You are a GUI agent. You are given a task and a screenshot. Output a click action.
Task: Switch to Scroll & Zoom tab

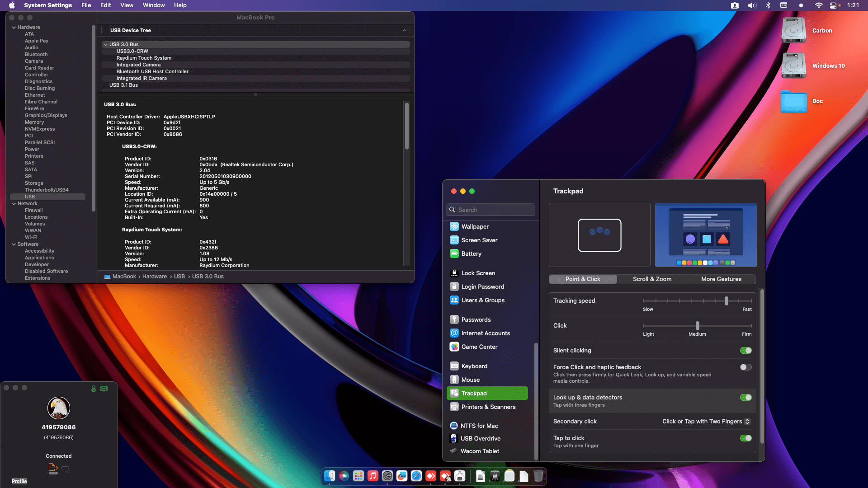click(652, 279)
